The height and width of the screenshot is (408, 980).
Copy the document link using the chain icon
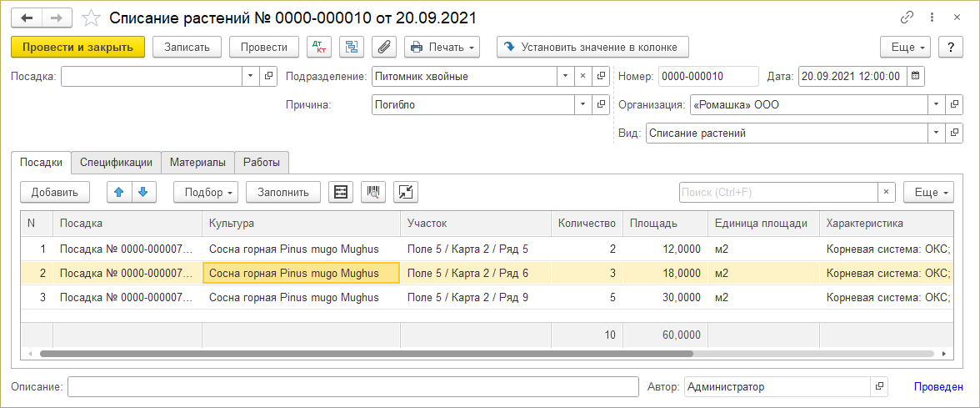point(907,18)
